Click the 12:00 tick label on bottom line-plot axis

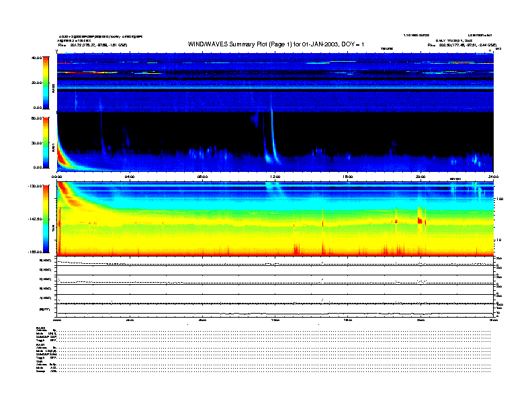point(275,320)
